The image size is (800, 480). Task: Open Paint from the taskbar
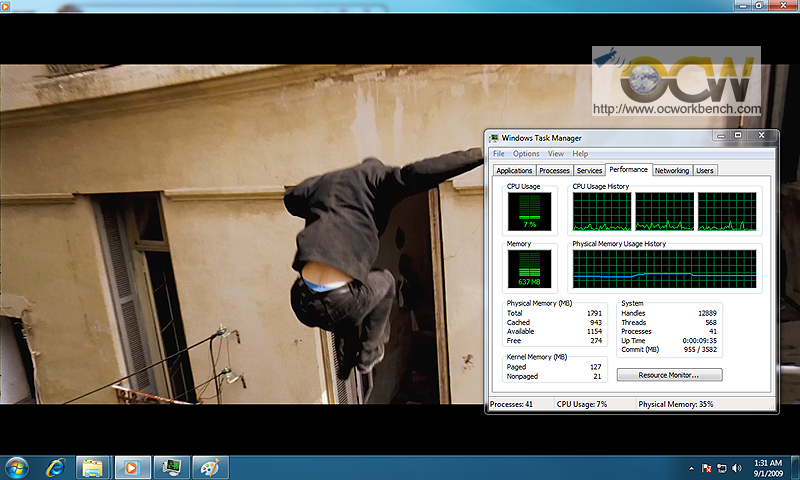[x=210, y=468]
